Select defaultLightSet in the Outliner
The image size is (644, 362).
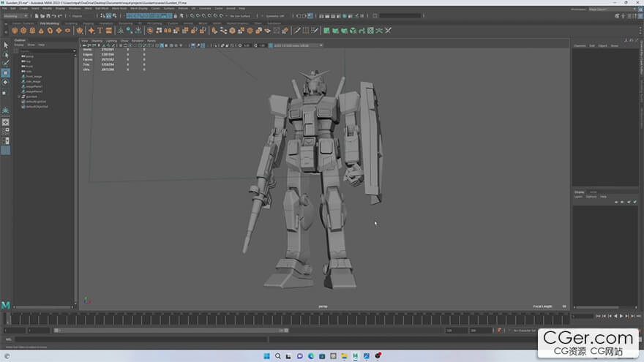[x=36, y=102]
